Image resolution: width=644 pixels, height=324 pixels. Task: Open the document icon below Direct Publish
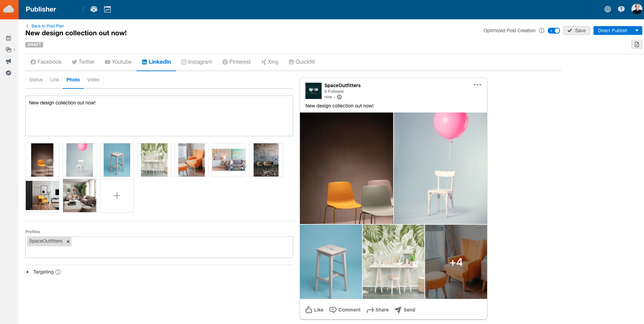tap(636, 44)
